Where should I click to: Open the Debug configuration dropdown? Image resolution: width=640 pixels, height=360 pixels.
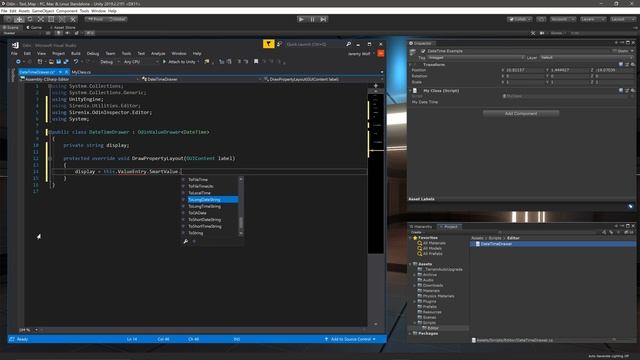click(x=109, y=62)
